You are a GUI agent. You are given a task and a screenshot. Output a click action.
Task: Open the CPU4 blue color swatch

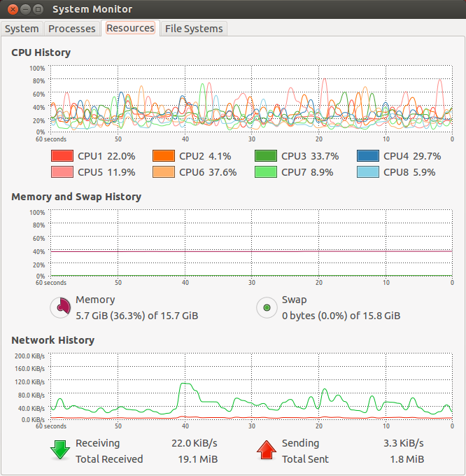click(368, 156)
